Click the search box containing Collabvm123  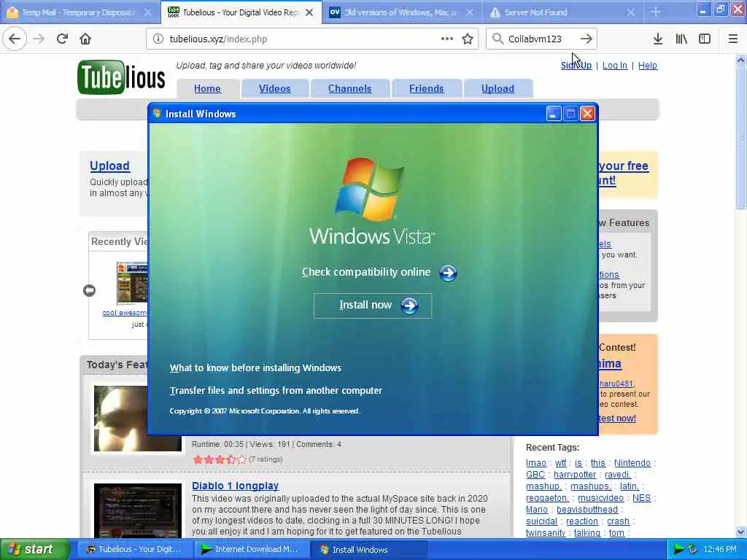tap(541, 39)
